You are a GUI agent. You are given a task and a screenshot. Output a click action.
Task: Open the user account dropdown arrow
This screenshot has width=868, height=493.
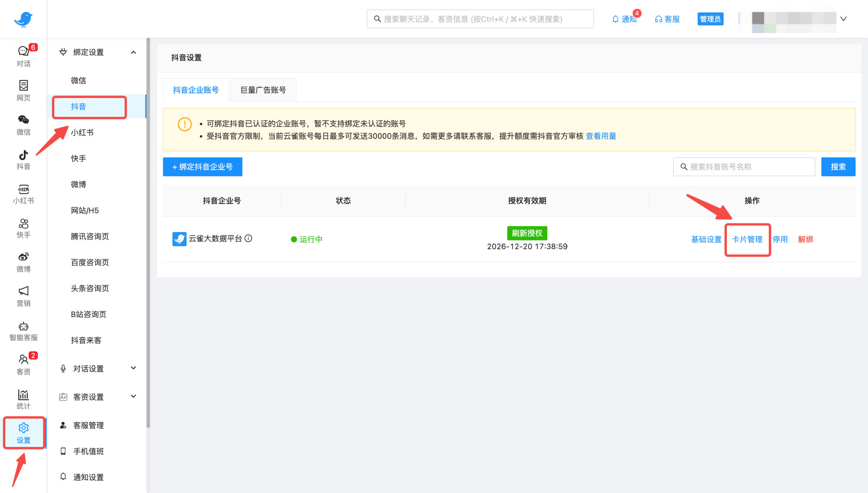[x=843, y=19]
